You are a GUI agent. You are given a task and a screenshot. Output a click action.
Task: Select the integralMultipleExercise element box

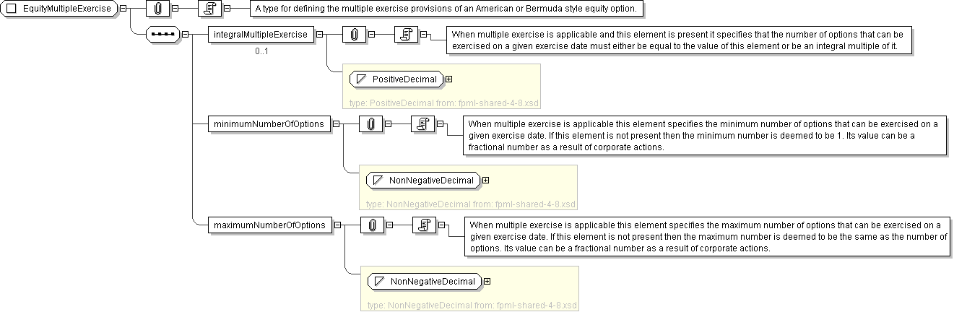(x=261, y=35)
